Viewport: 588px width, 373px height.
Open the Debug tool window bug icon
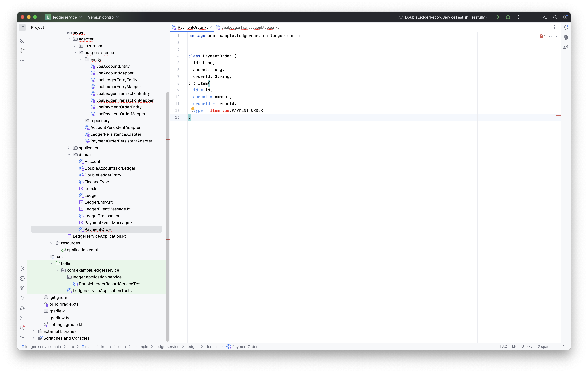[22, 308]
